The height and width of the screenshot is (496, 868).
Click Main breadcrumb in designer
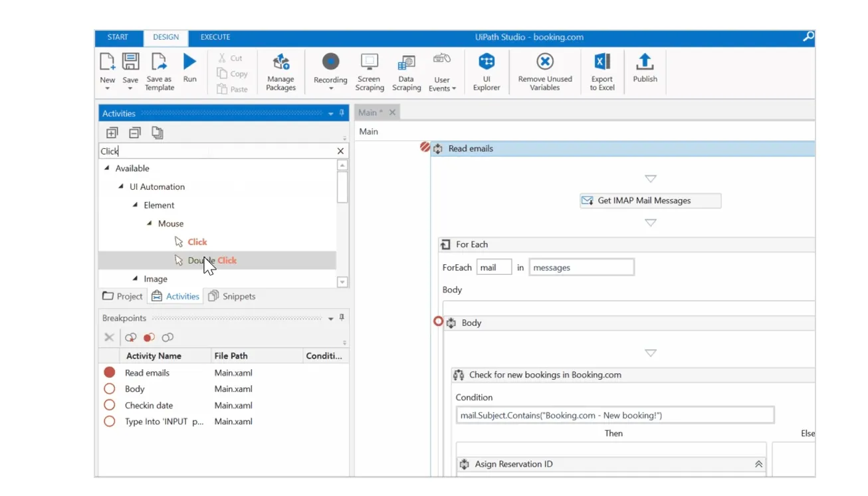(x=369, y=131)
